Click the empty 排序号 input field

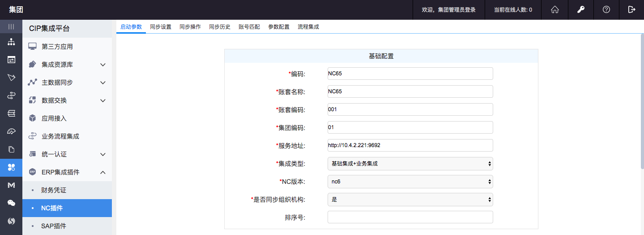410,217
